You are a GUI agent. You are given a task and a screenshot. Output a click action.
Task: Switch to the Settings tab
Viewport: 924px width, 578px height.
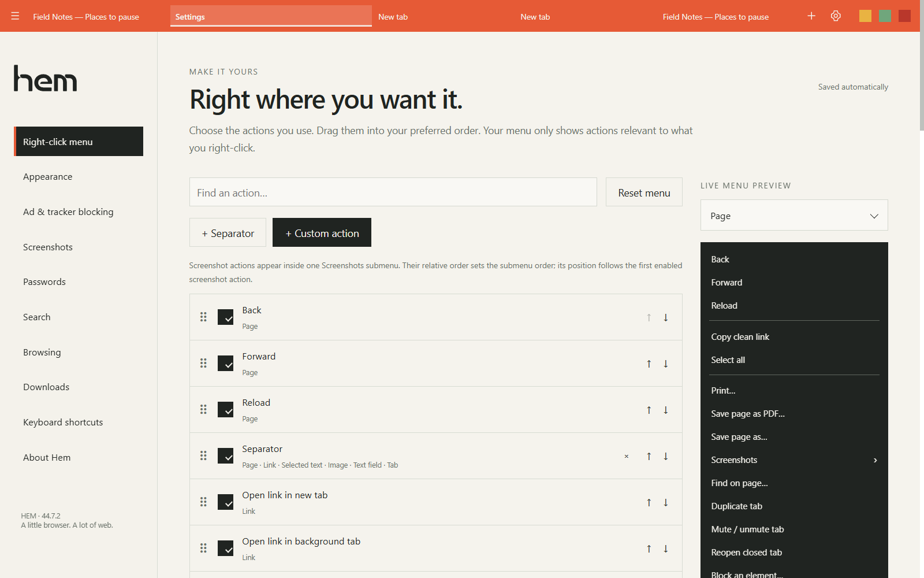pos(271,16)
